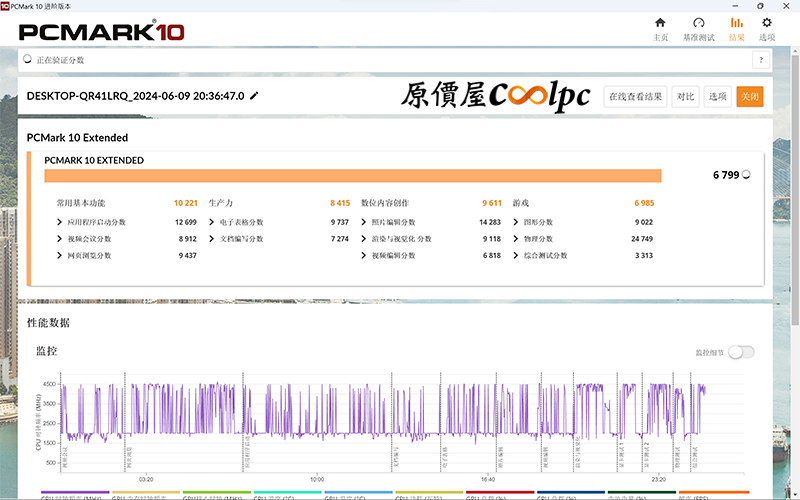Click the PCMark 10 logo
Screen dimensions: 800x500
[102, 31]
